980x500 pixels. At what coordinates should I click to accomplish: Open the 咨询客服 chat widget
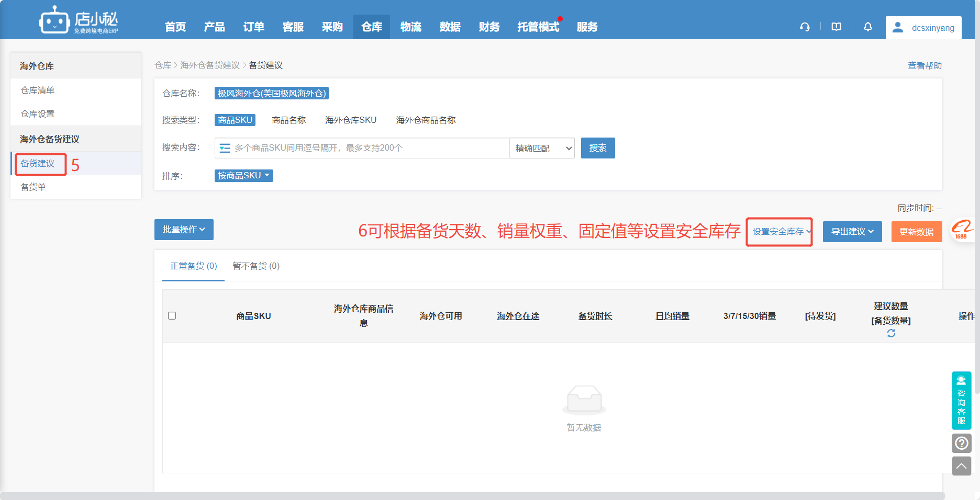(x=961, y=401)
